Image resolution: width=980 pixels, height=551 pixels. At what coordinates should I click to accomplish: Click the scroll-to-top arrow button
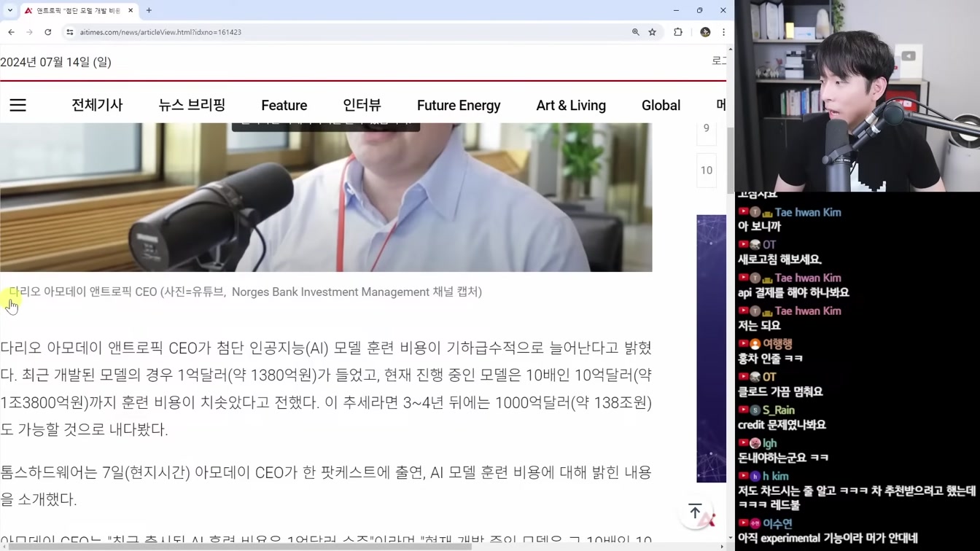[x=696, y=512]
